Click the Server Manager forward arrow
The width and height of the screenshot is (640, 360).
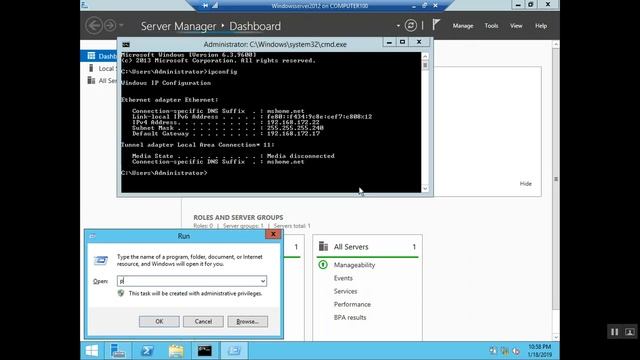(x=110, y=25)
